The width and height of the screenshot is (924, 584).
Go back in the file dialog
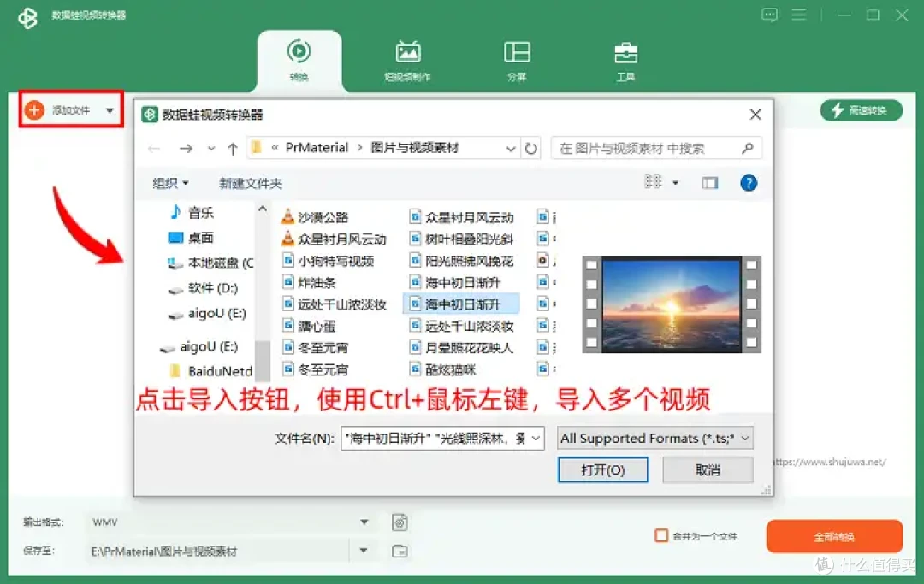coord(154,149)
